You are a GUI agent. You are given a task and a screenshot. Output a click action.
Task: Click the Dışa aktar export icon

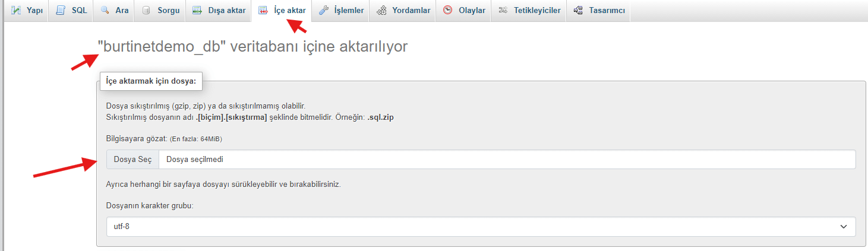click(198, 10)
